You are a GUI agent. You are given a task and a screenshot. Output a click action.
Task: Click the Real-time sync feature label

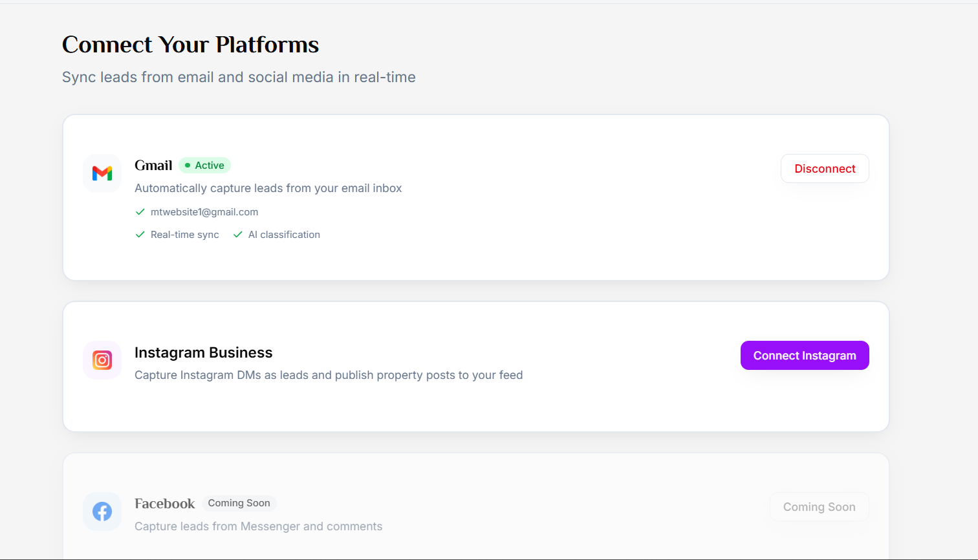tap(184, 235)
